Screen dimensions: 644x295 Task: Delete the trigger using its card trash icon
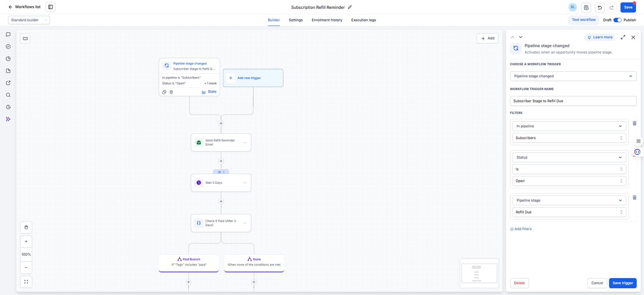(x=171, y=92)
